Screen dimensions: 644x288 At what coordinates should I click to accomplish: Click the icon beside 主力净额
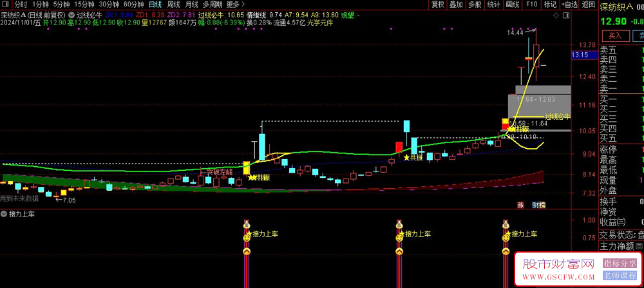coord(639,247)
